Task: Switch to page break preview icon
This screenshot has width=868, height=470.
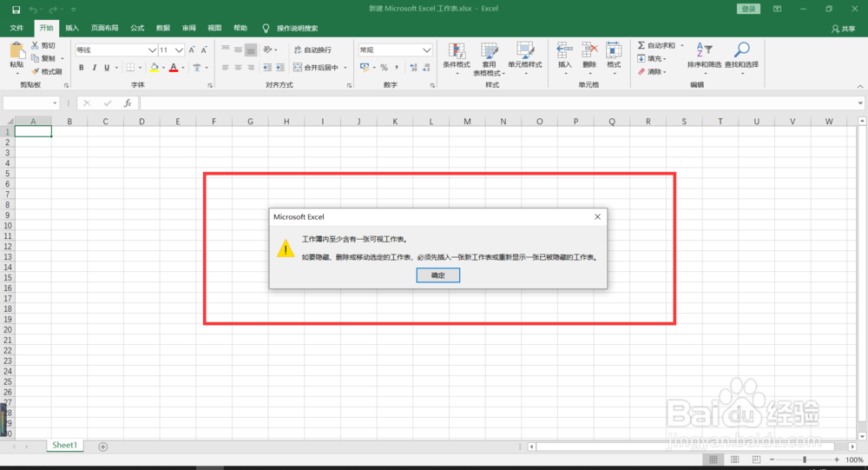Action: [756, 460]
